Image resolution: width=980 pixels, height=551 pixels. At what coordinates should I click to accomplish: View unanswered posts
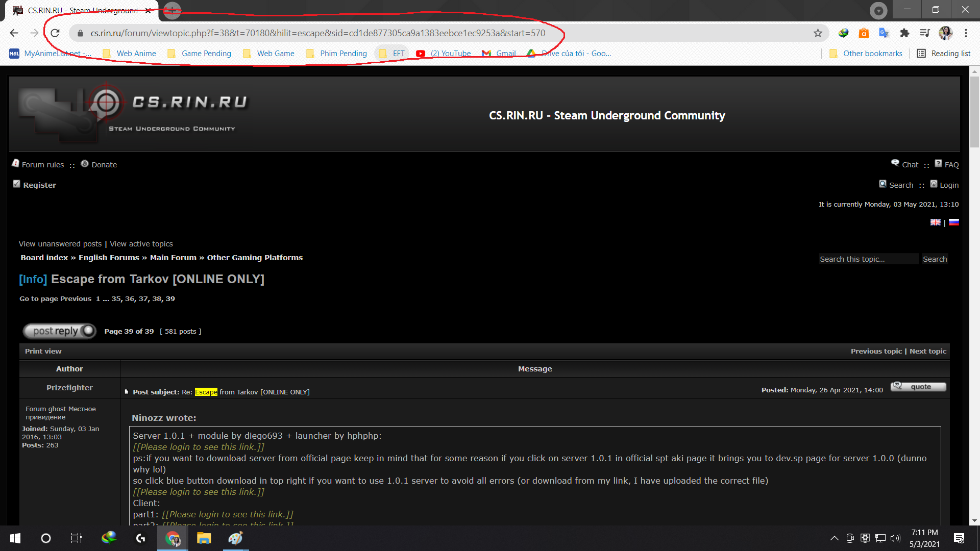(60, 244)
